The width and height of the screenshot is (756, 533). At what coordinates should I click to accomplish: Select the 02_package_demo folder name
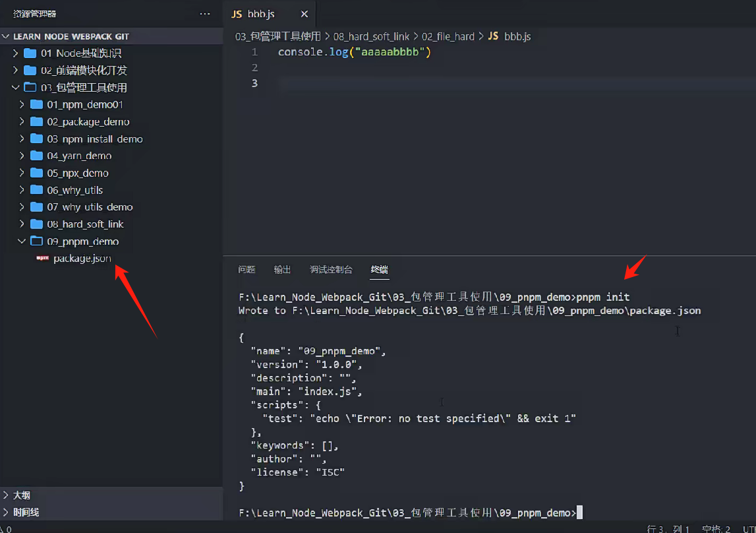pos(88,121)
